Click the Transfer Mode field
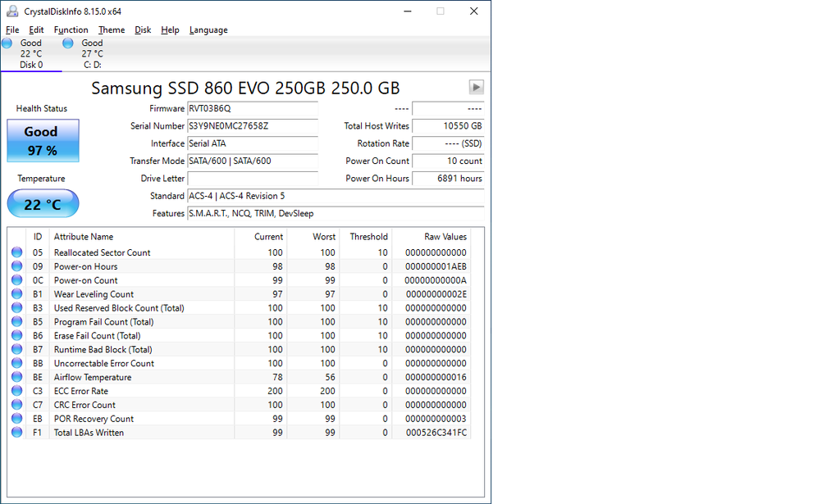The image size is (840, 504). click(253, 161)
